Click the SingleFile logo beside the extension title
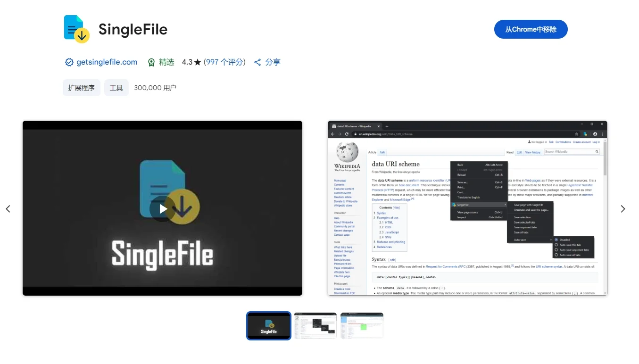This screenshot has height=364, width=639. pos(76,28)
